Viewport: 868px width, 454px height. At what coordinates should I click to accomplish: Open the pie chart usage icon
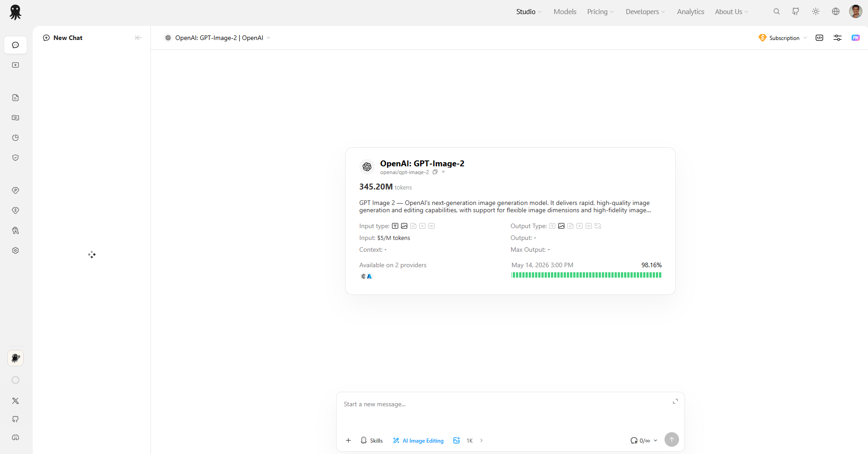coord(15,138)
